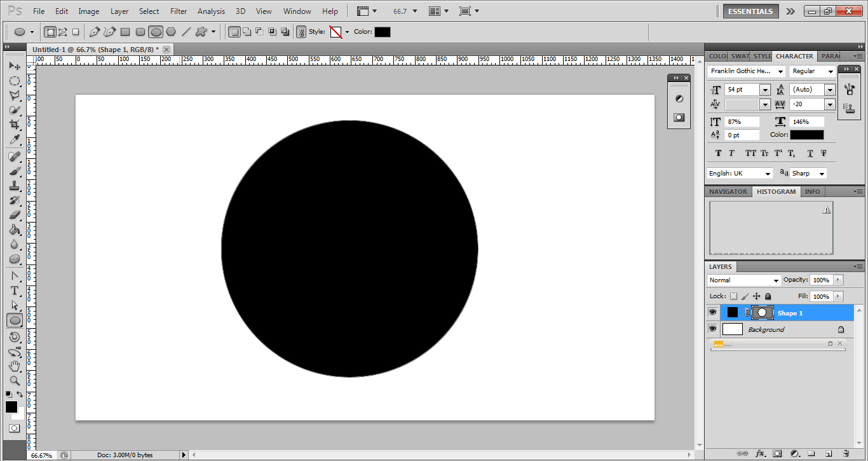Open the layer blend mode dropdown
This screenshot has height=461, width=868.
click(776, 280)
